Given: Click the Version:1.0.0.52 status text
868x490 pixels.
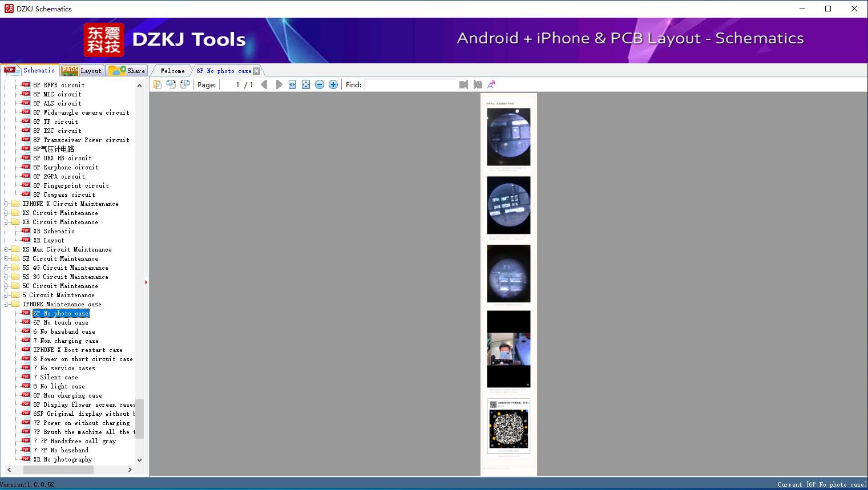Looking at the screenshot, I should tap(27, 484).
